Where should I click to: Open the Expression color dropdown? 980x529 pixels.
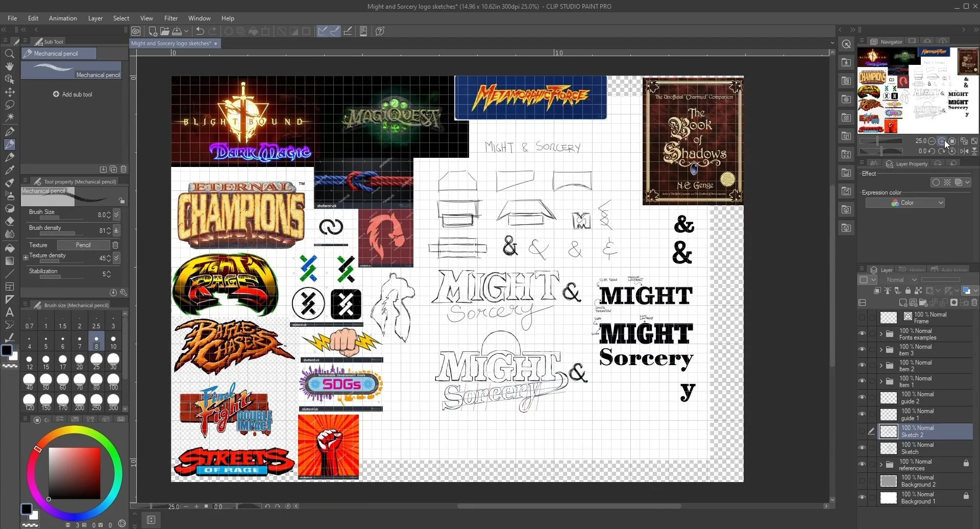905,202
